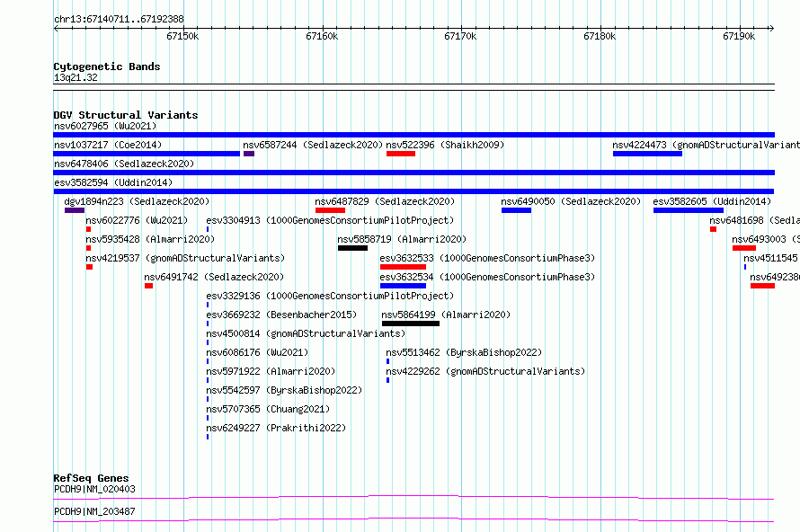Screen dimensions: 800x532
Task: Click the red nsv6487829 variant bar
Action: click(330, 210)
